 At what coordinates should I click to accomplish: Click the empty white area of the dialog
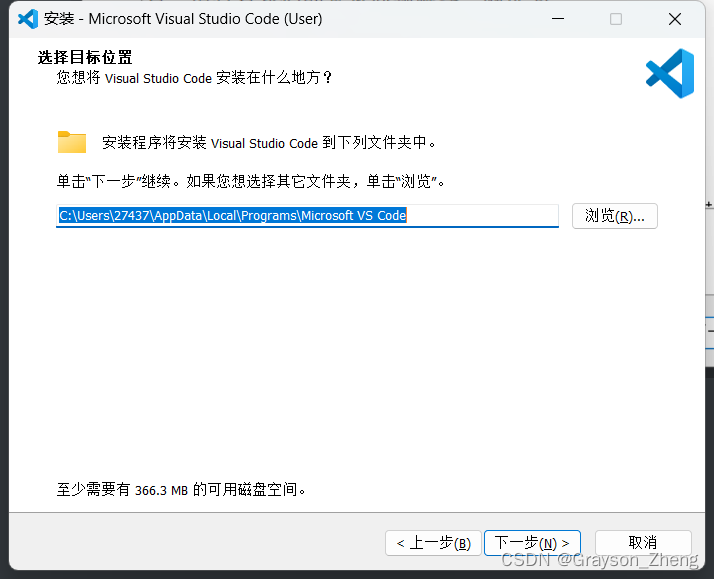[x=350, y=360]
